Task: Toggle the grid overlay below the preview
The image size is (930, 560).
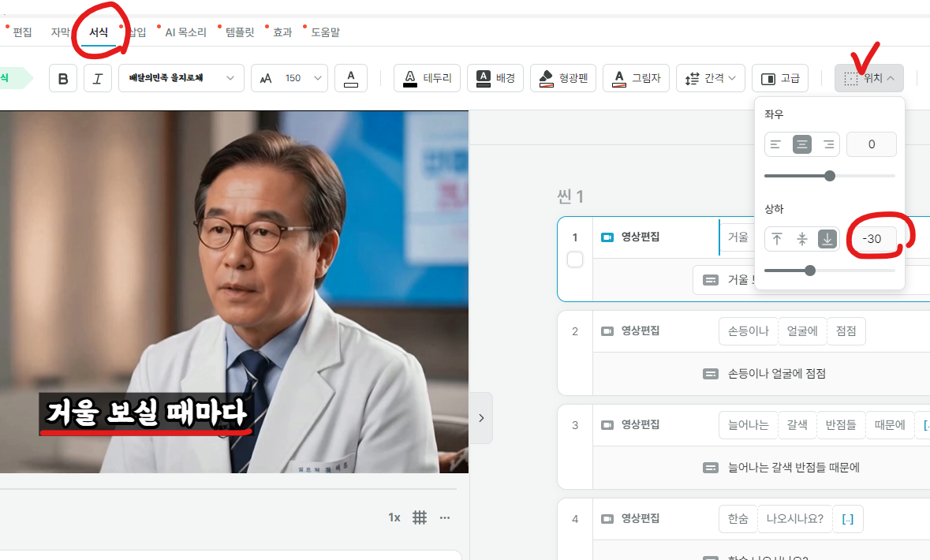Action: click(420, 517)
